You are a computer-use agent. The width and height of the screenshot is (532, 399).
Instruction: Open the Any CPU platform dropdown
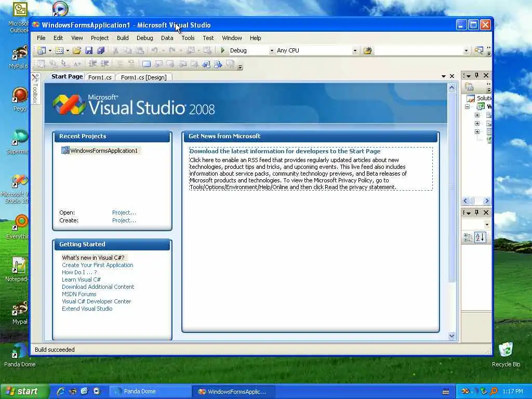click(x=355, y=50)
